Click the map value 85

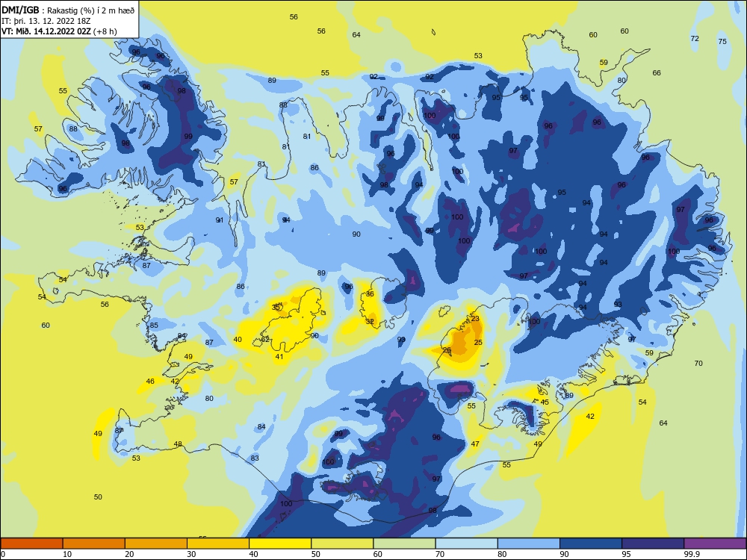coord(154,326)
